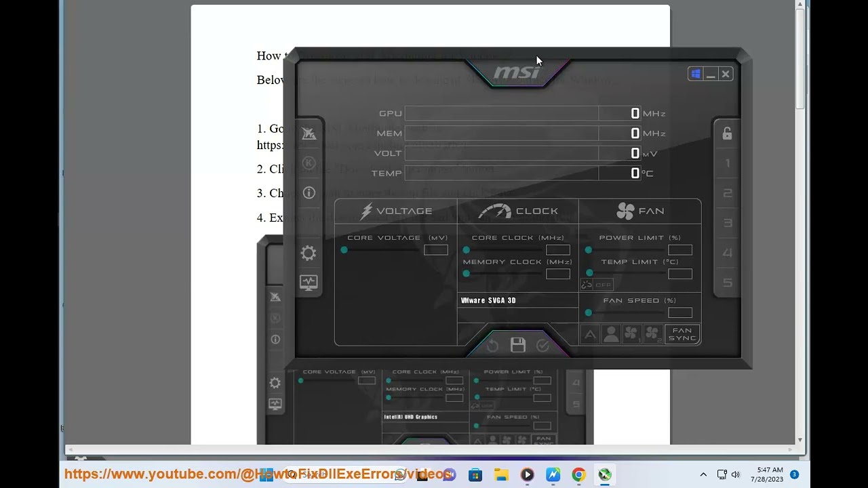Open the media player taskbar icon
868x488 pixels.
click(527, 474)
